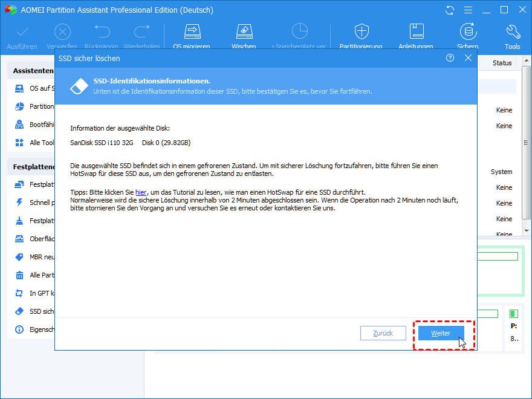Click the refresh icon in title bar
532x399 pixels.
450,10
